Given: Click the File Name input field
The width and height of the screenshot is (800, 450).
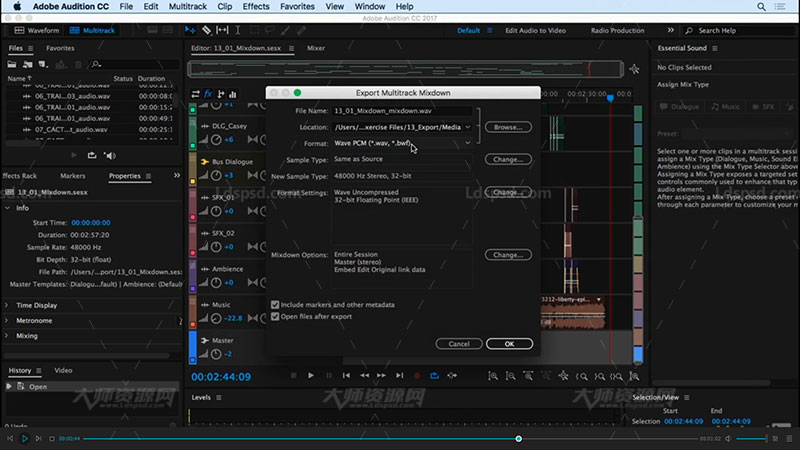Looking at the screenshot, I should 402,111.
